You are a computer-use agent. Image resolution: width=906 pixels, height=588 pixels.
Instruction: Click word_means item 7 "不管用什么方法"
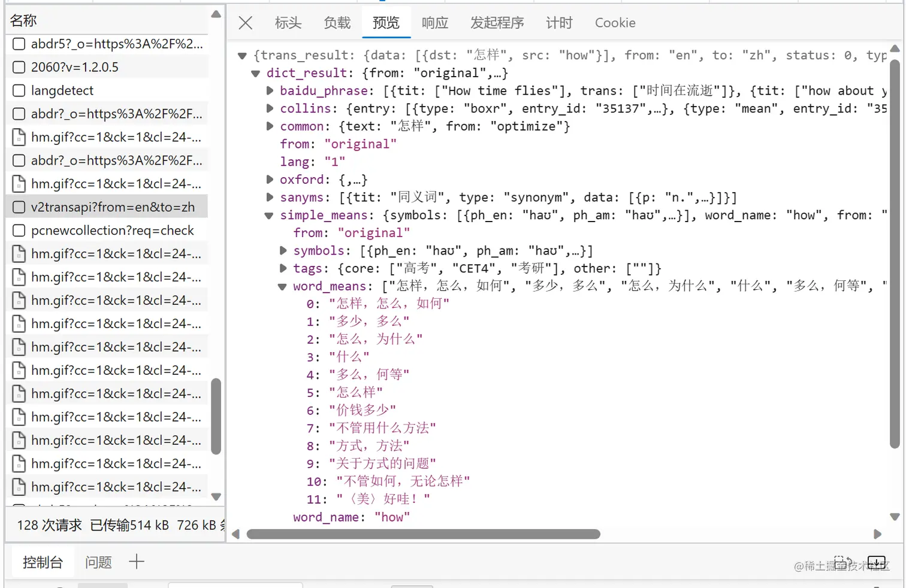point(371,428)
